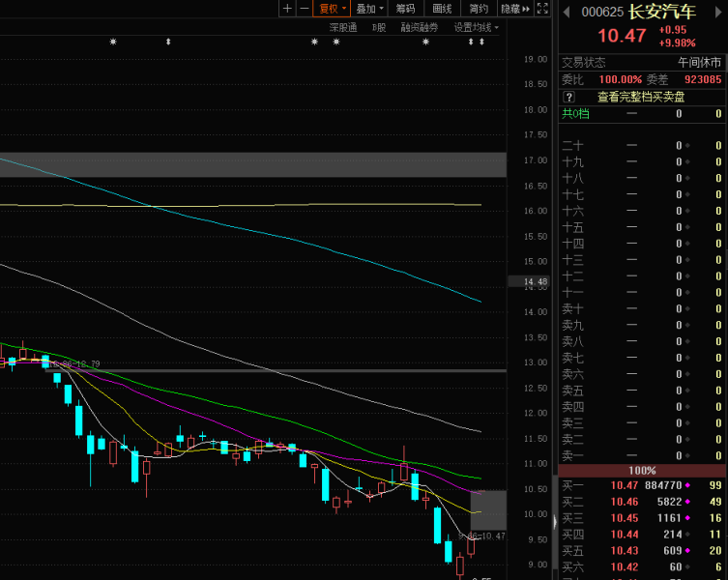This screenshot has height=580, width=728.
Task: Click the 100% buy-sell ratio bar
Action: 643,470
